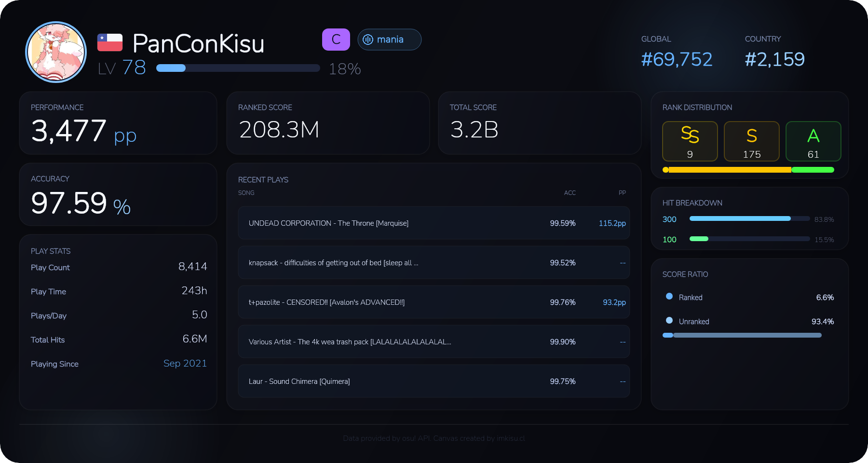Select the Ranked blue dot indicator
The image size is (868, 463).
point(668,297)
